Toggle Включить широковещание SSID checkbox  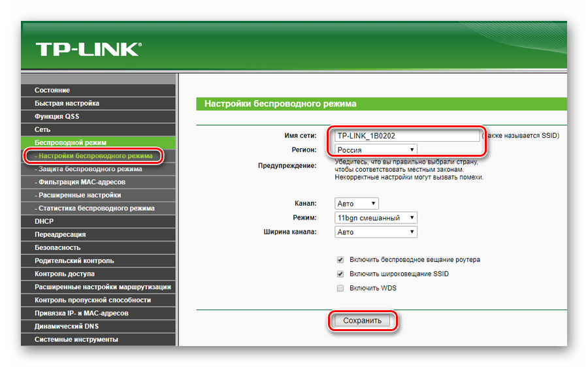pyautogui.click(x=340, y=274)
